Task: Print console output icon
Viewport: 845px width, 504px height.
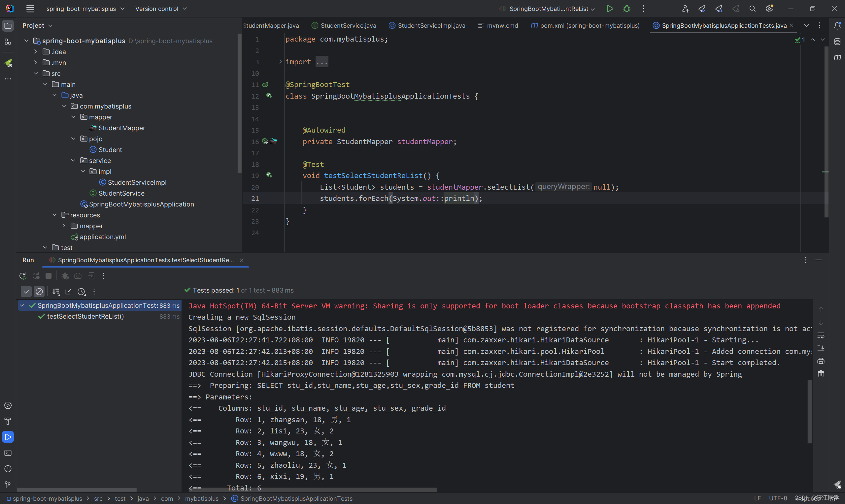Action: click(x=821, y=361)
